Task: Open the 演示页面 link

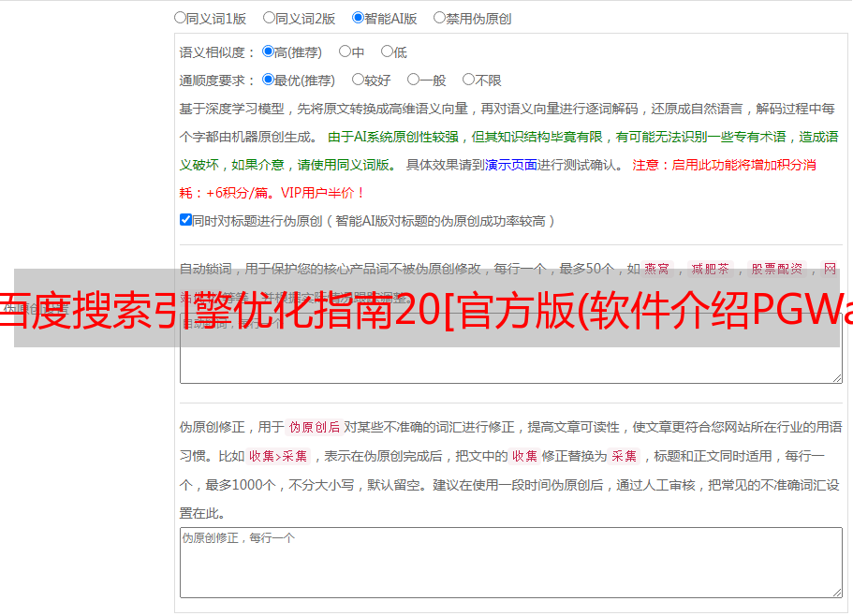Action: click(511, 165)
